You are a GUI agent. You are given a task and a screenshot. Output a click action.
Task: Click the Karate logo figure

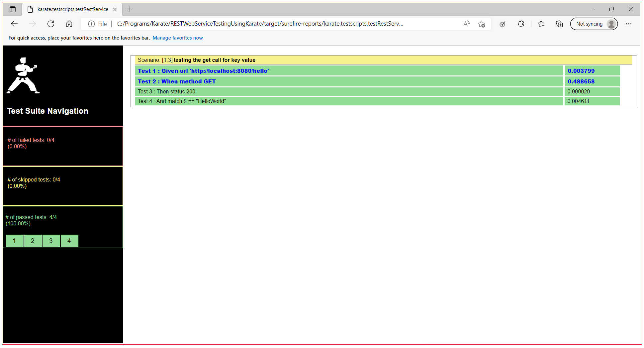pos(23,76)
